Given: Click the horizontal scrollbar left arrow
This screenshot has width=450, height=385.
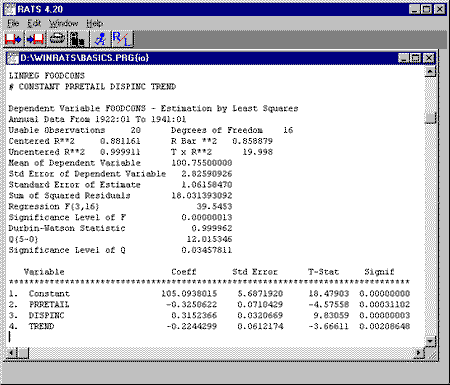Looking at the screenshot, I should click(11, 353).
